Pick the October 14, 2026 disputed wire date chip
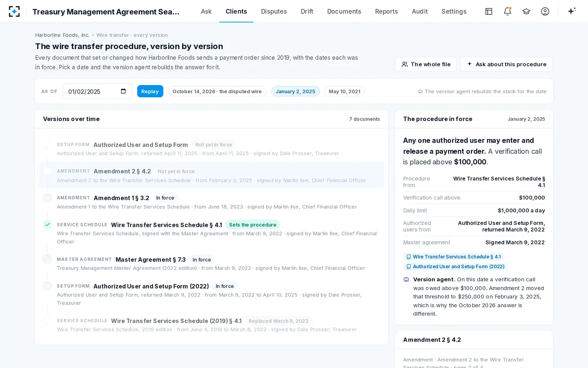588x368 pixels. [217, 91]
